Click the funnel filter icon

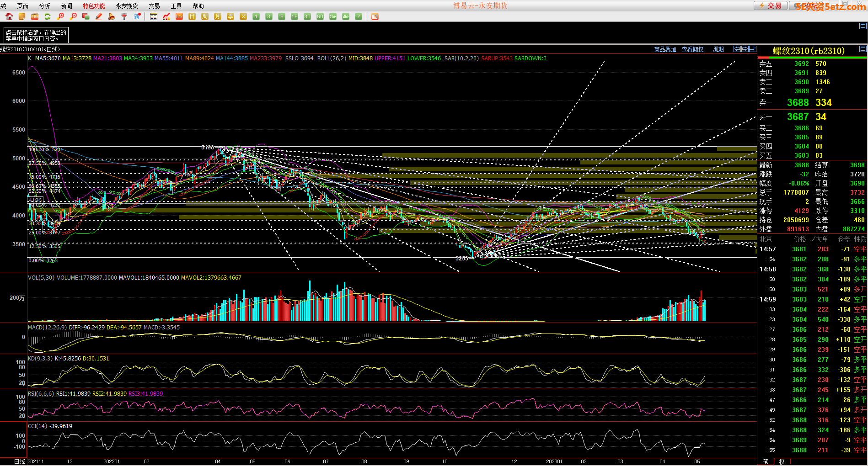[124, 16]
